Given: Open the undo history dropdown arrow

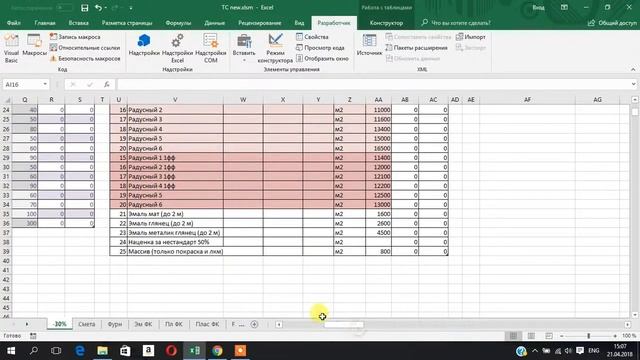Looking at the screenshot, I should click(106, 8).
